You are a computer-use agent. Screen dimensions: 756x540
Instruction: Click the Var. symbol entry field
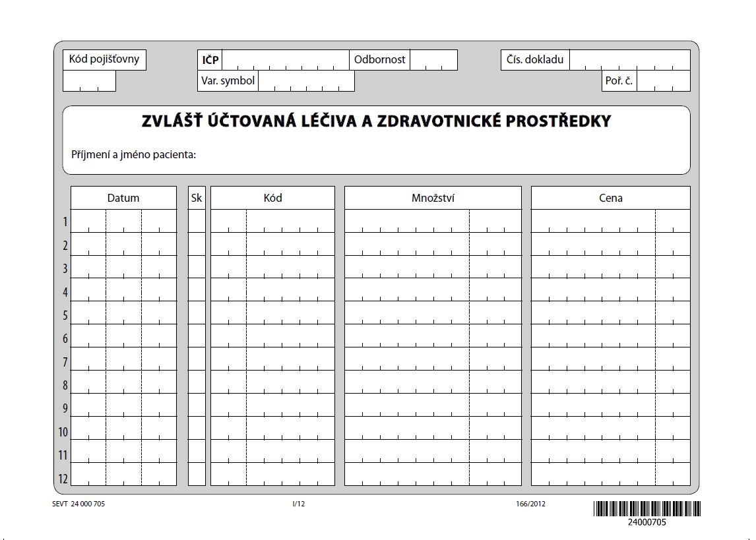307,81
